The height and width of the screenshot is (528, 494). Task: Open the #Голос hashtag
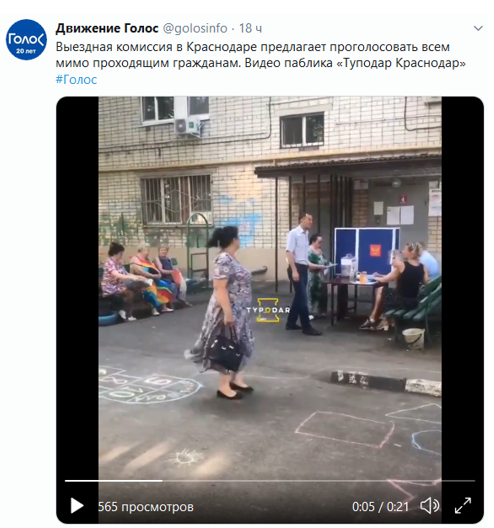point(76,79)
